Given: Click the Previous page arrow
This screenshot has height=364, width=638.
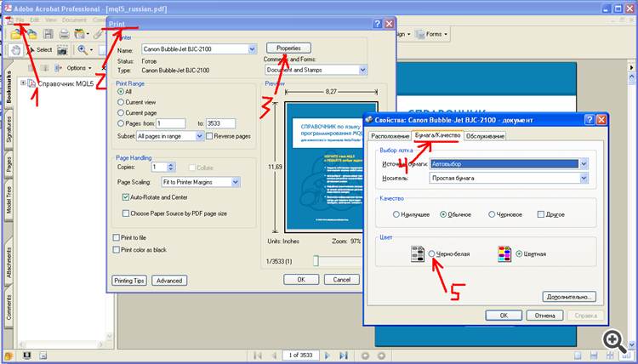Looking at the screenshot, I should [x=274, y=355].
